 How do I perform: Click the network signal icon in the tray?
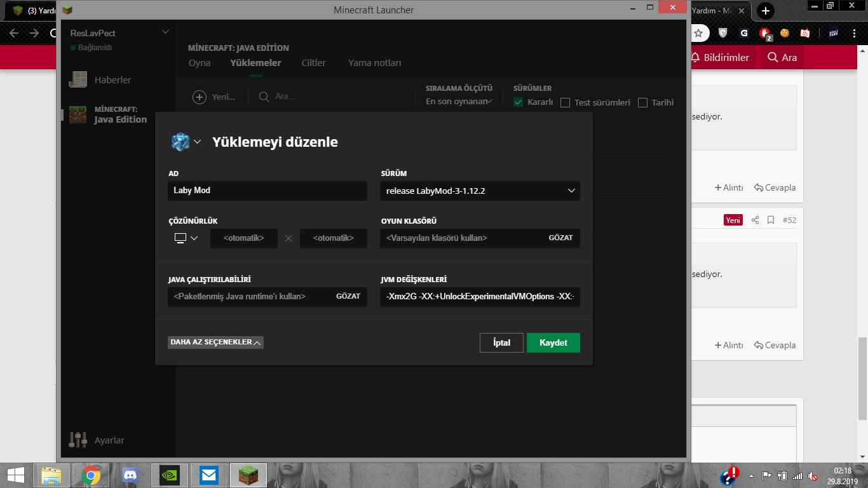pos(797,476)
